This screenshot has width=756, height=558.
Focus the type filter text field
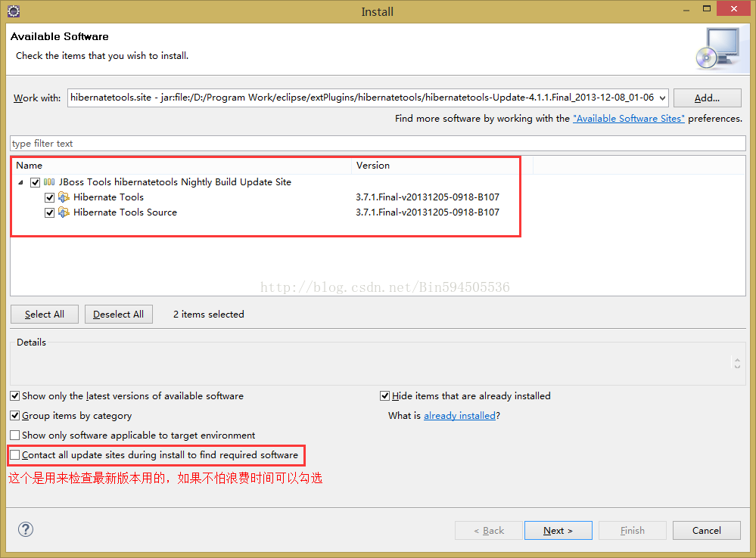click(378, 144)
